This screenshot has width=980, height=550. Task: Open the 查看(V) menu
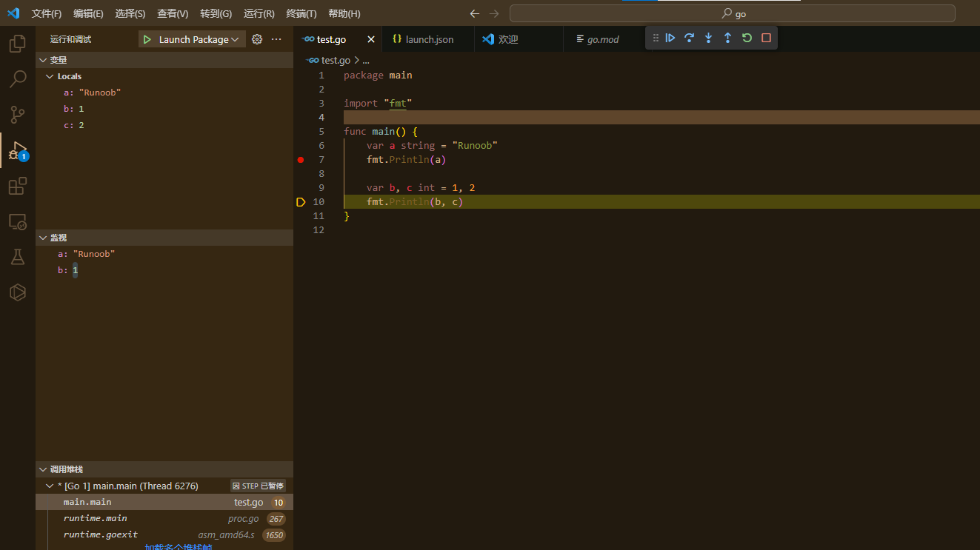173,13
